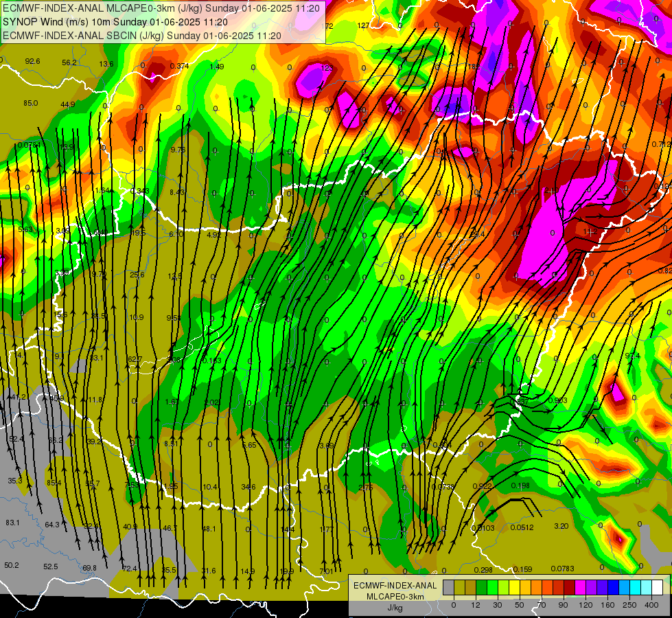Select the white swatch ending the legend
672x618 pixels.
click(658, 587)
